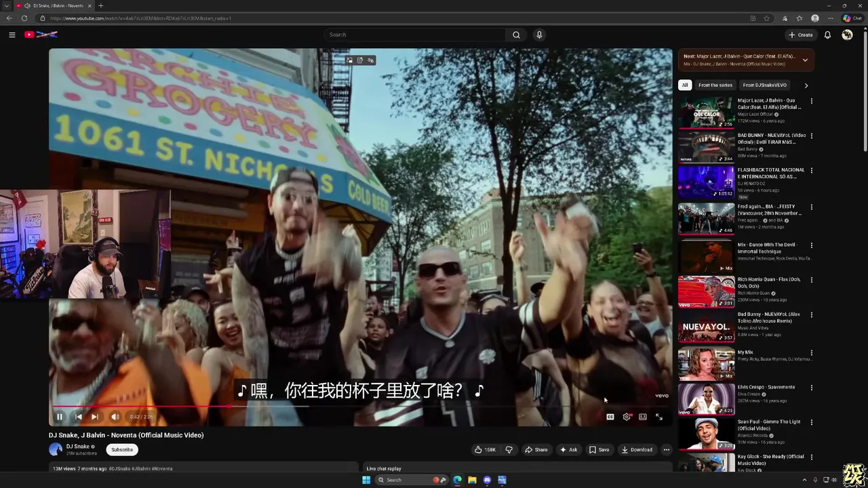This screenshot has width=868, height=488.
Task: Play Bad Bunny NUEVAYoL official video
Action: (x=771, y=138)
